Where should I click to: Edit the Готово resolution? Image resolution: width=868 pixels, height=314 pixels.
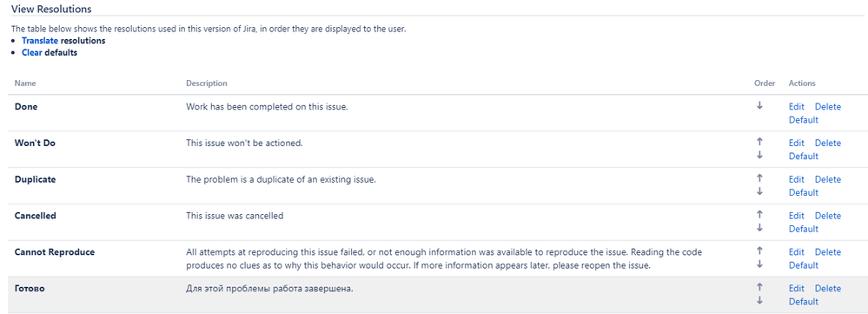796,289
